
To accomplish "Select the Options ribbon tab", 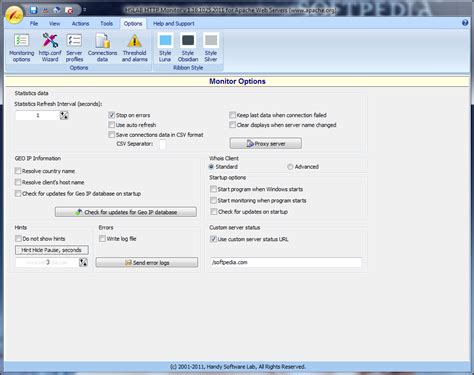I will point(133,24).
